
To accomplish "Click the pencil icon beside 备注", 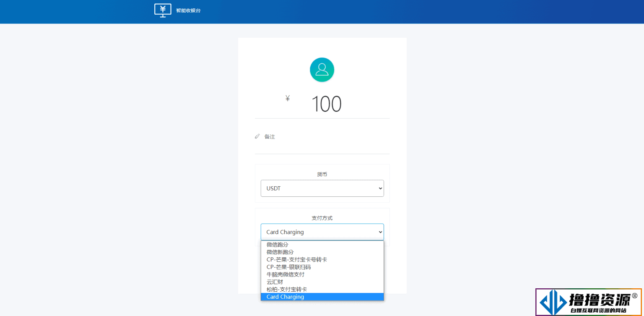I will (x=257, y=136).
